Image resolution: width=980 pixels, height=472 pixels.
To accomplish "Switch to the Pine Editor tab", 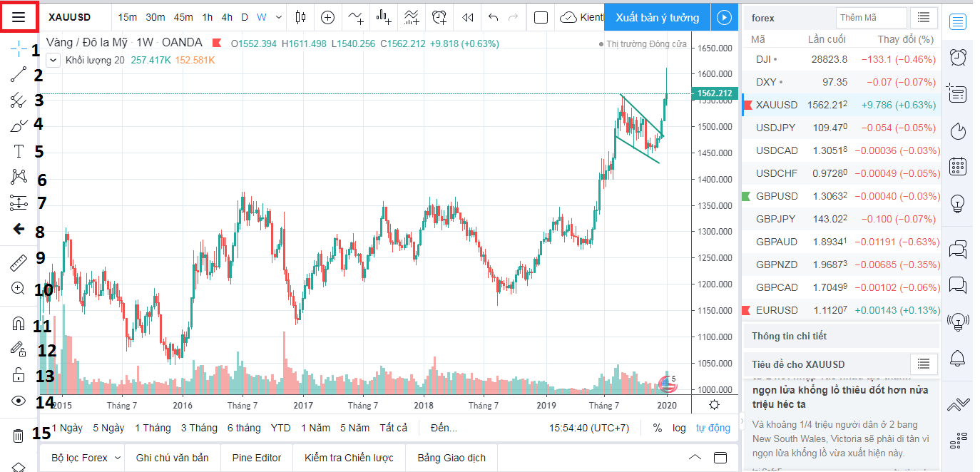I will coord(257,458).
